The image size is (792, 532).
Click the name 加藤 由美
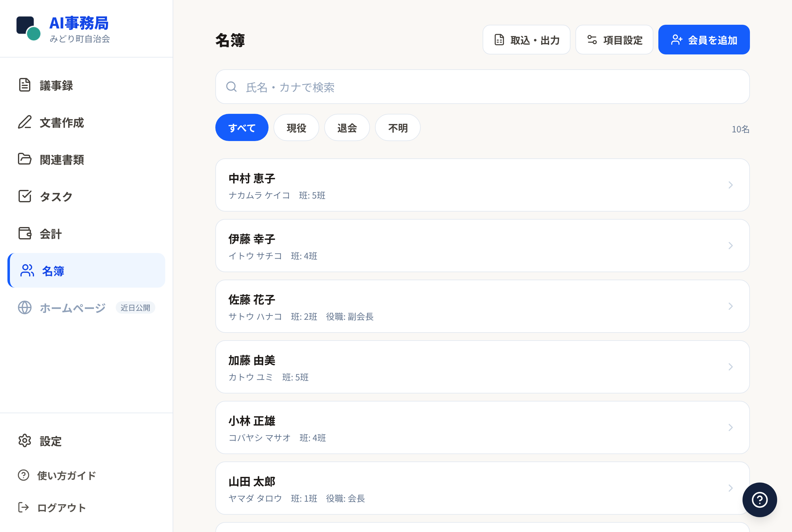pyautogui.click(x=252, y=360)
